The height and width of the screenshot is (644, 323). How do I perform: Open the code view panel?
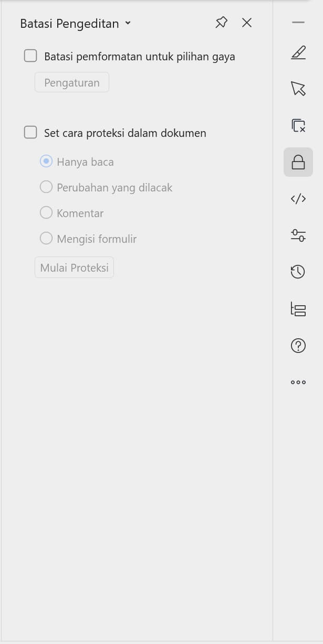(298, 199)
